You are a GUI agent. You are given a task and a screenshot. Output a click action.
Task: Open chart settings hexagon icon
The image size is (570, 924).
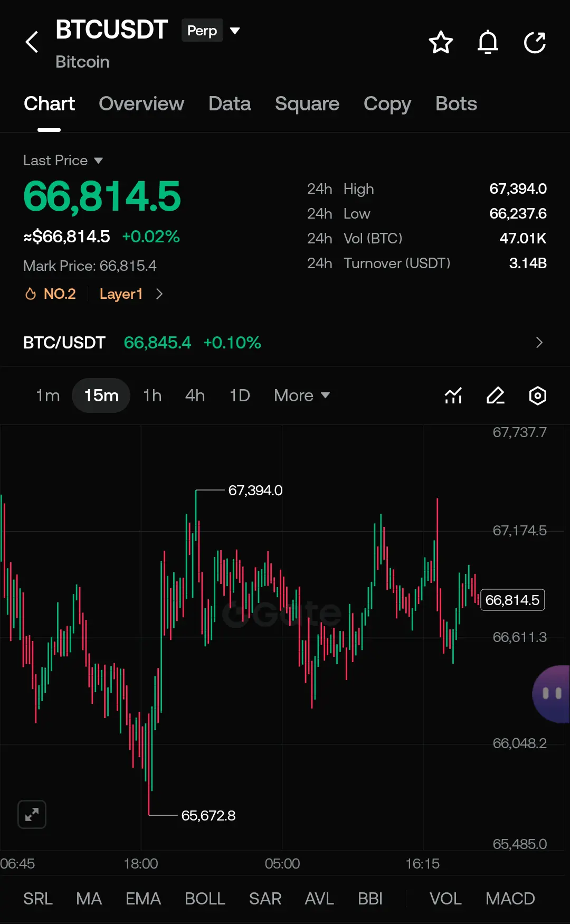(x=537, y=395)
